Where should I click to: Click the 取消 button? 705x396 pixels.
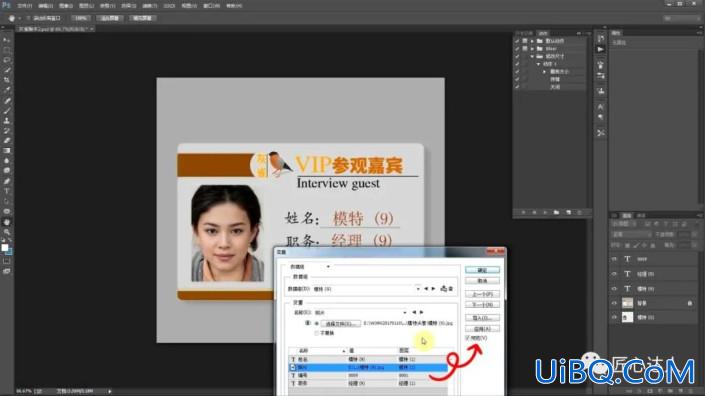pos(482,280)
